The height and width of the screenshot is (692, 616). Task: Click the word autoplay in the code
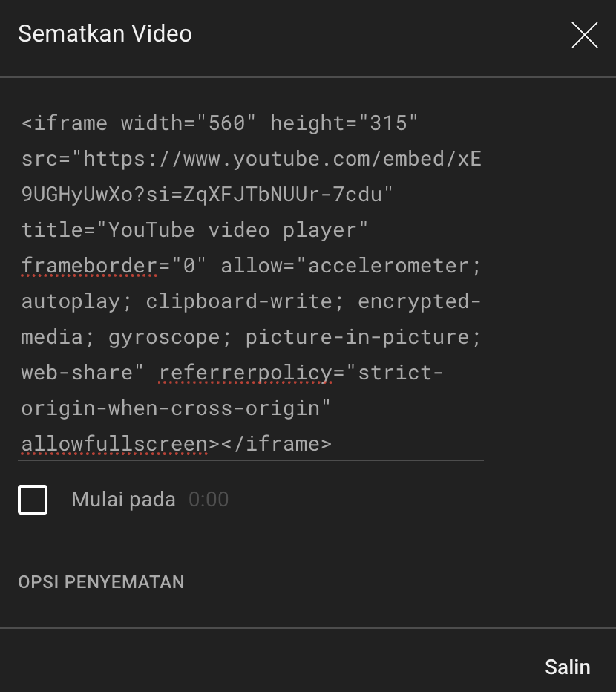(x=71, y=301)
